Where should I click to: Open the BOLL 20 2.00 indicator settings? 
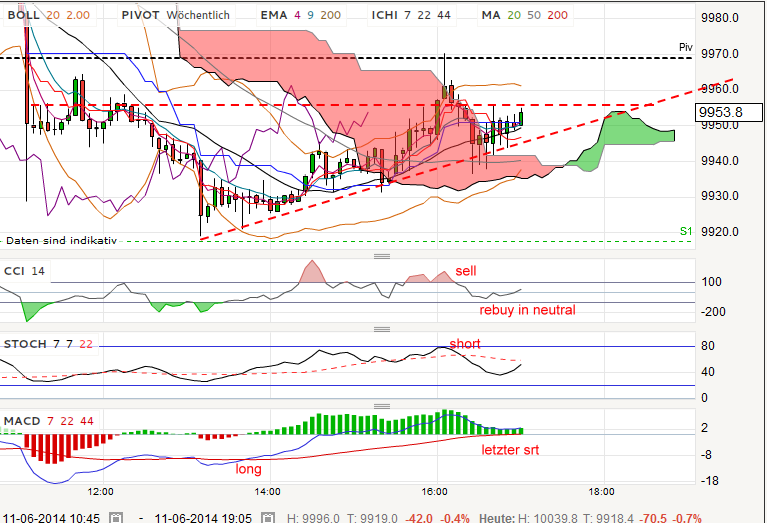[49, 15]
